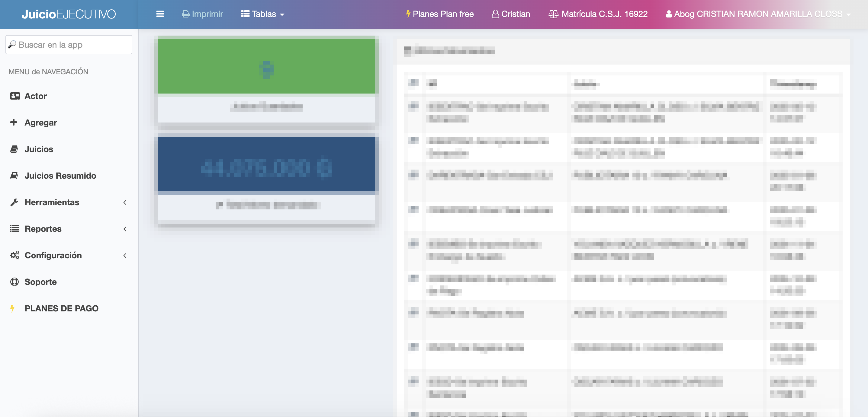868x417 pixels.
Task: Open Planes Plan free link
Action: click(440, 14)
